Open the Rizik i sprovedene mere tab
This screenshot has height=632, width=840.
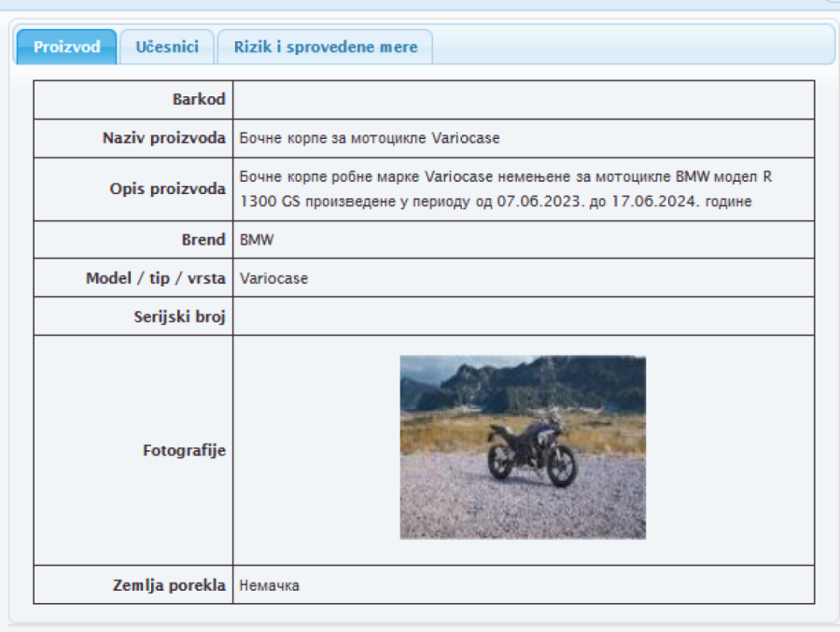pos(325,47)
